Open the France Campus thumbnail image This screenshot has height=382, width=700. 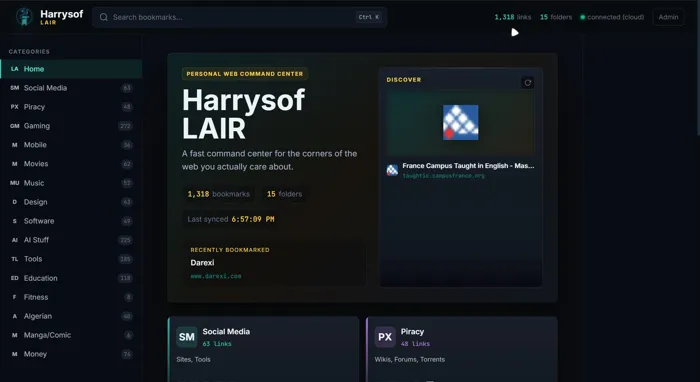[x=460, y=122]
